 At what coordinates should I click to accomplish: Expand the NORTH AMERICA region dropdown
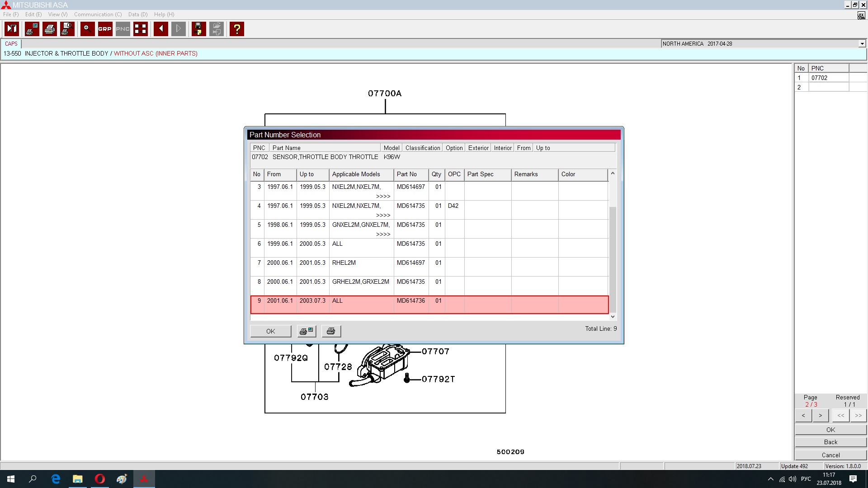[x=862, y=44]
